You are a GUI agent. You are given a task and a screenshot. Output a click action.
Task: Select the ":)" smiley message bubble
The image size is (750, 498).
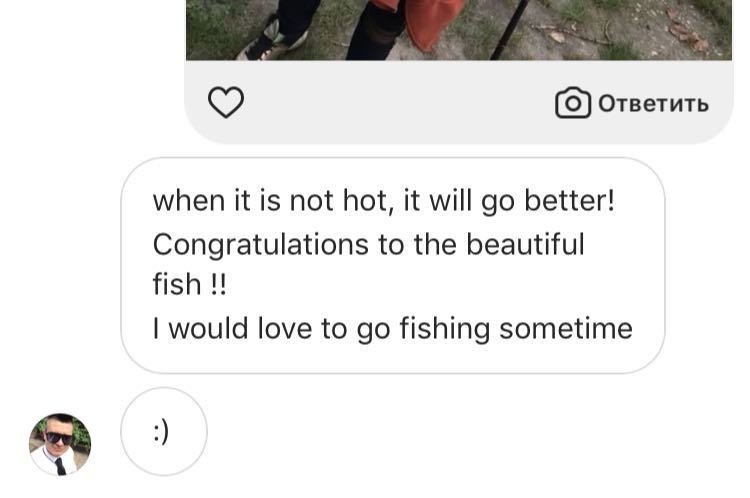[x=162, y=432]
